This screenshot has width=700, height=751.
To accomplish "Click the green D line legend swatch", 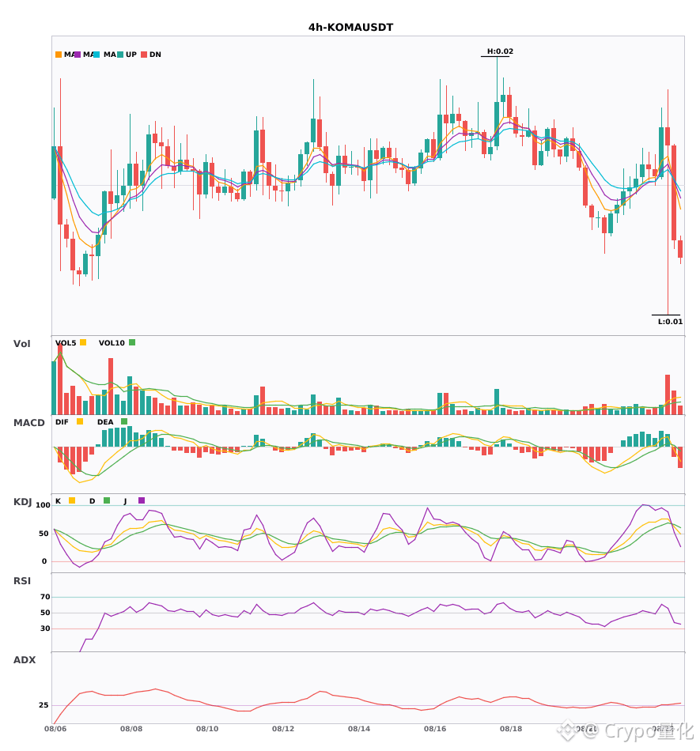I will pyautogui.click(x=107, y=500).
